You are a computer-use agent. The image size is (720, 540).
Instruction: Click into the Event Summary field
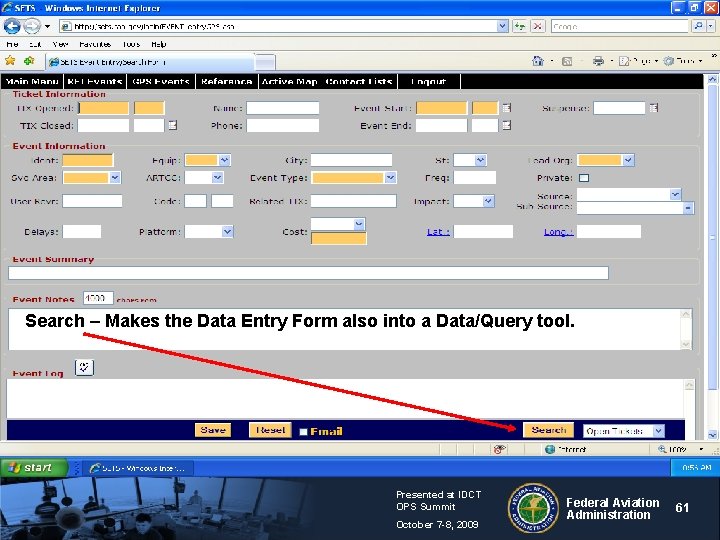308,273
